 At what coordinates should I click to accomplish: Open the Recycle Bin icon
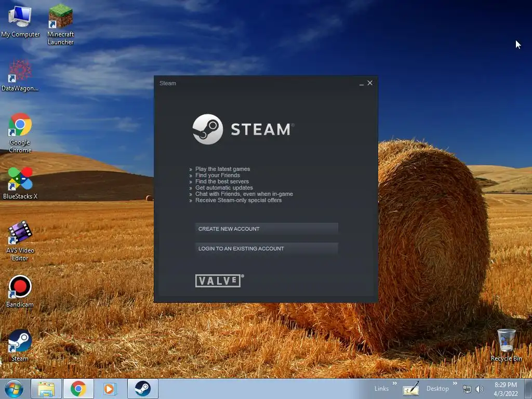point(506,345)
